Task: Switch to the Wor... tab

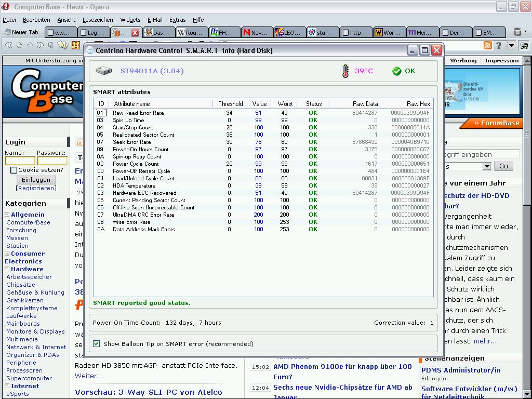Action: coord(388,33)
